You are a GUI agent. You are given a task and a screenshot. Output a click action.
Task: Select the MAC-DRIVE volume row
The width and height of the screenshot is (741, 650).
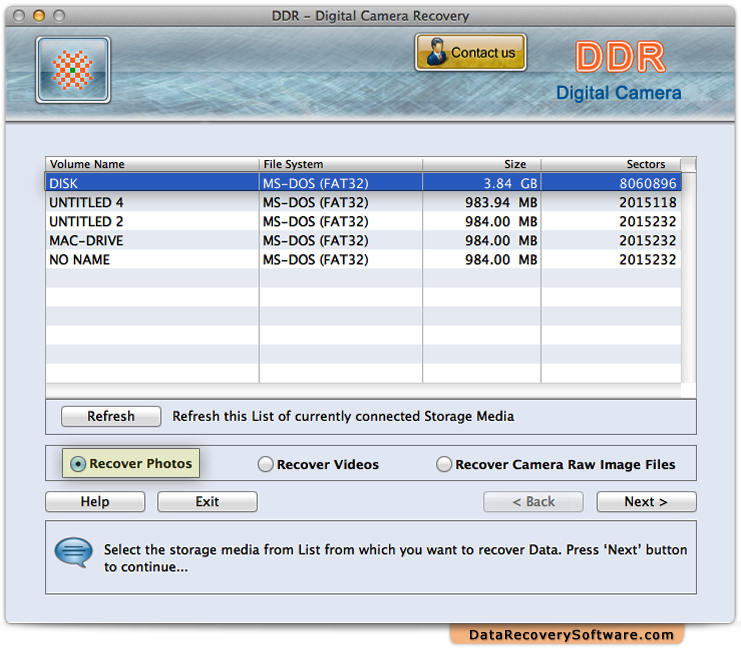[363, 240]
